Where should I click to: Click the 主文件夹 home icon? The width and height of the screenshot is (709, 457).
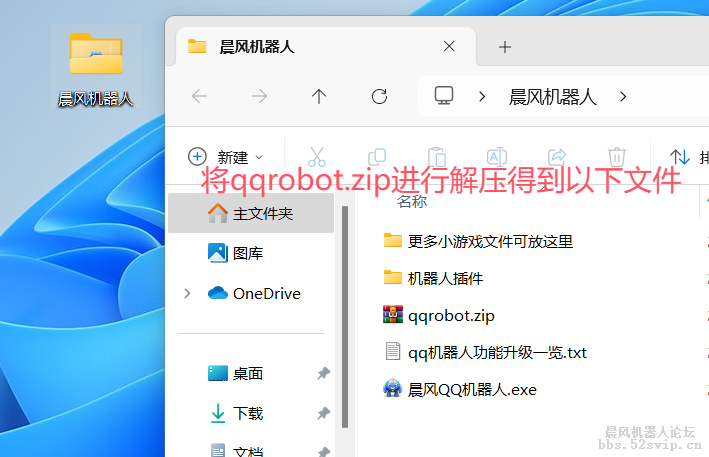(x=217, y=212)
